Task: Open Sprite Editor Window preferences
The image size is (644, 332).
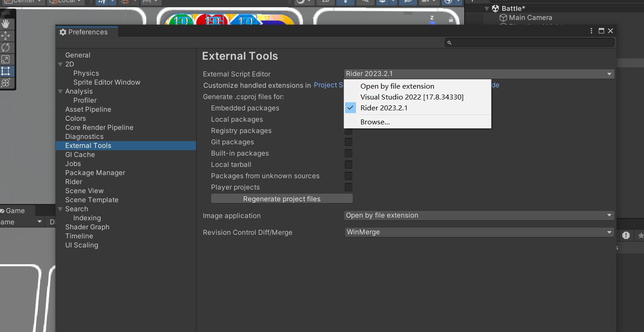Action: [106, 82]
